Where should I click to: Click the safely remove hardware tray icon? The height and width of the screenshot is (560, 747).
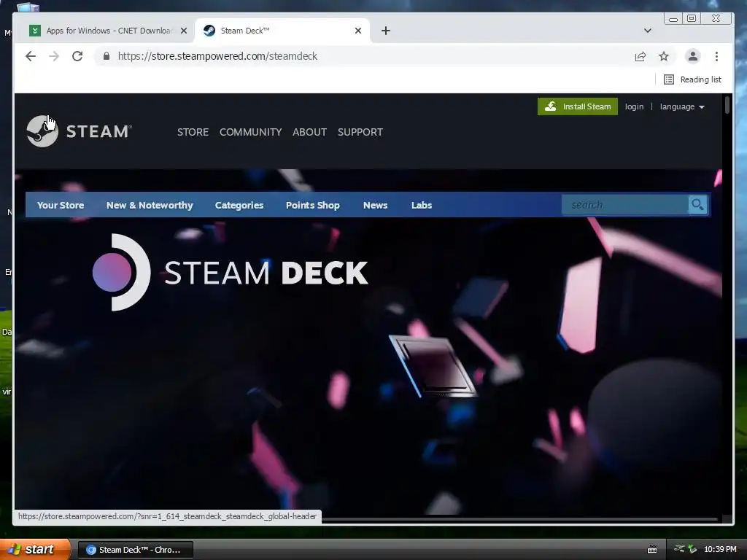(692, 549)
